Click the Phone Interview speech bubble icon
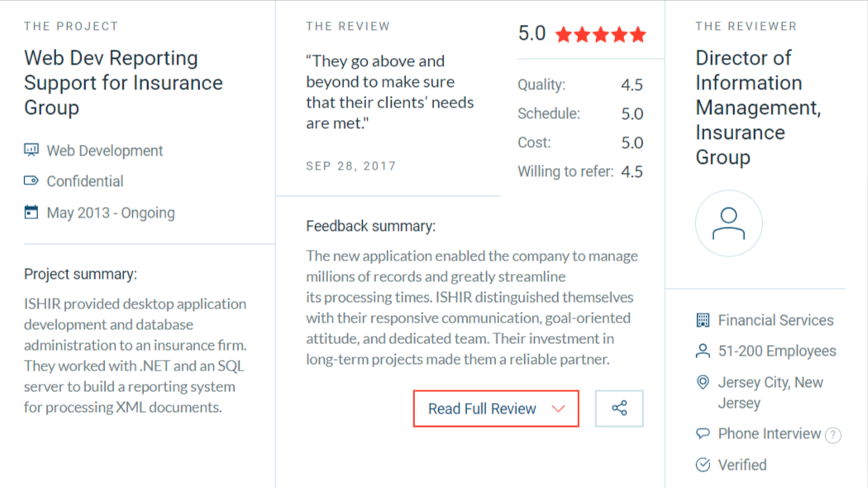This screenshot has height=488, width=868. (703, 433)
